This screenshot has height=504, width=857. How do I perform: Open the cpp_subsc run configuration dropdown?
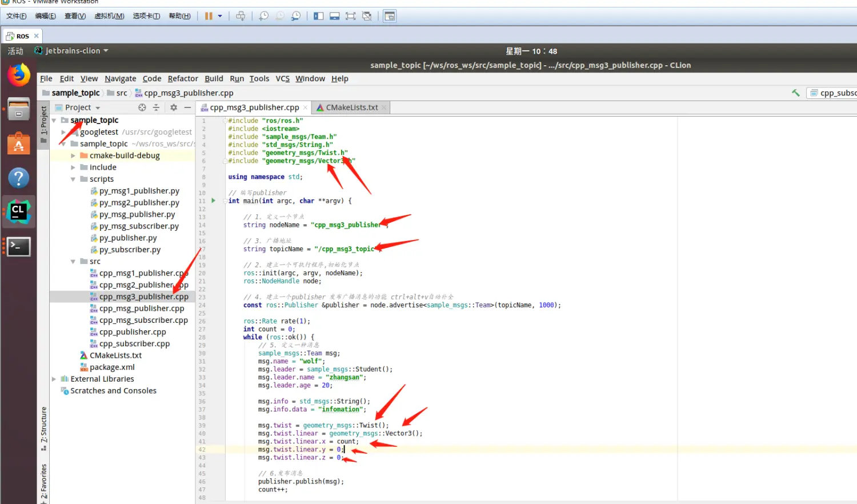832,93
